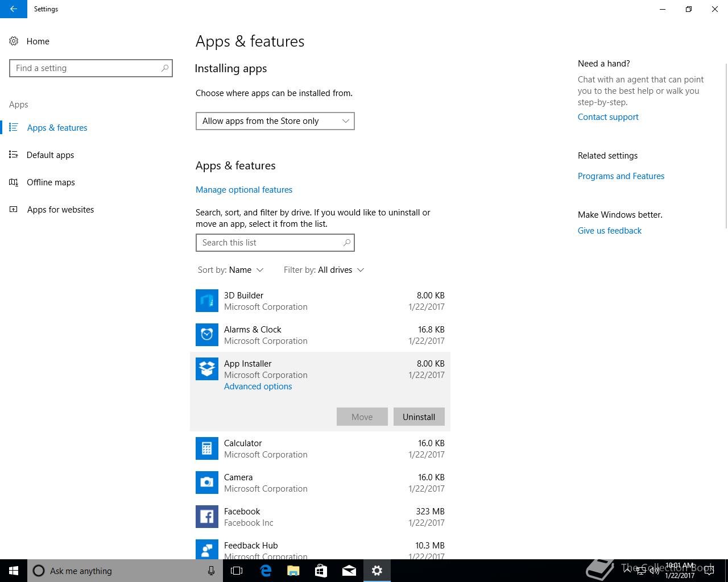Image resolution: width=728 pixels, height=582 pixels.
Task: Select the Camera list entry
Action: 320,483
